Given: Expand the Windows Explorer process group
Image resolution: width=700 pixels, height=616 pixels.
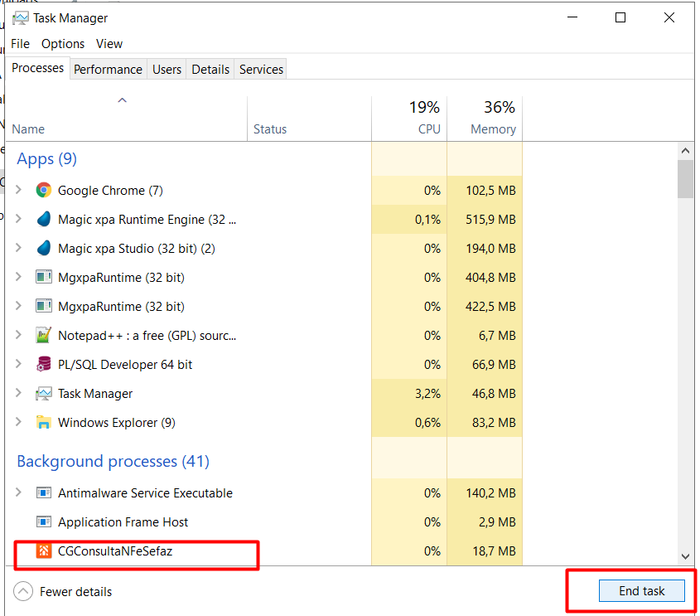Looking at the screenshot, I should (19, 423).
